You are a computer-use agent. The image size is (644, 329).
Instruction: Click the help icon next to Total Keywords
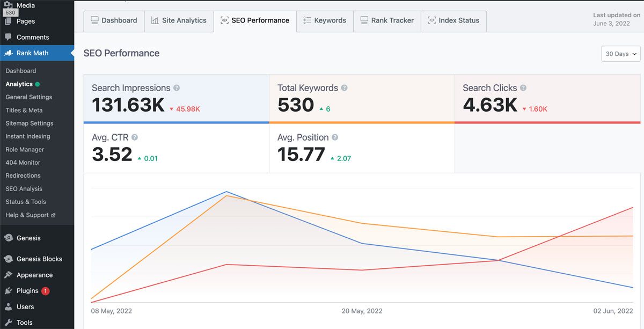[x=345, y=88]
